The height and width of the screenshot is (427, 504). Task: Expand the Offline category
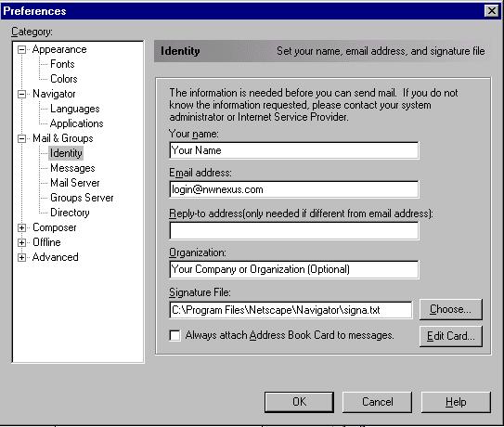click(x=22, y=242)
